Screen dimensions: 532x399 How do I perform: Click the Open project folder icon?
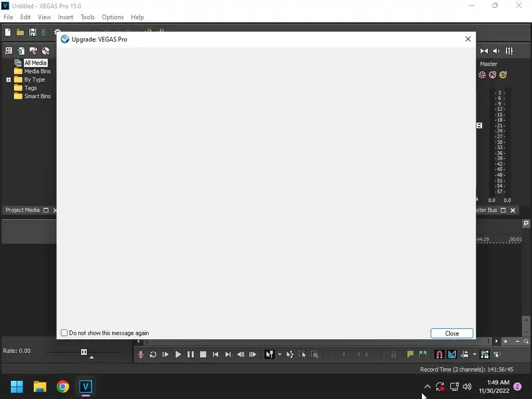click(20, 32)
